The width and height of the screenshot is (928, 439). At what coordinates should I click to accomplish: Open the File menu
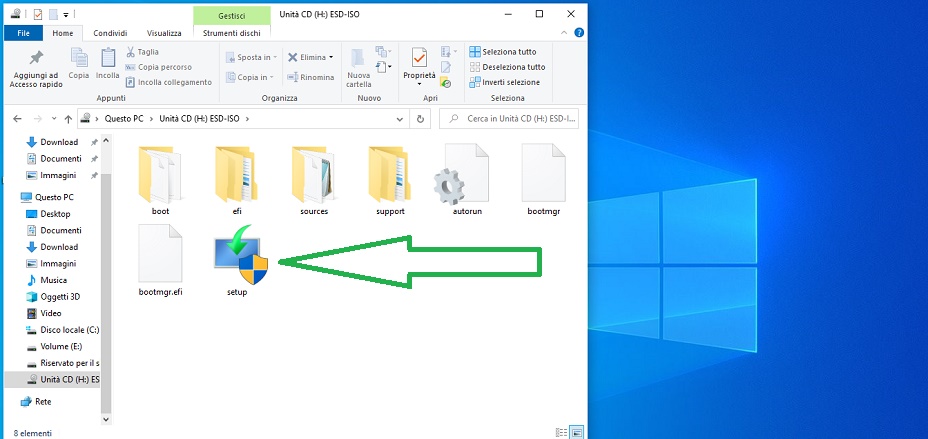tap(23, 33)
